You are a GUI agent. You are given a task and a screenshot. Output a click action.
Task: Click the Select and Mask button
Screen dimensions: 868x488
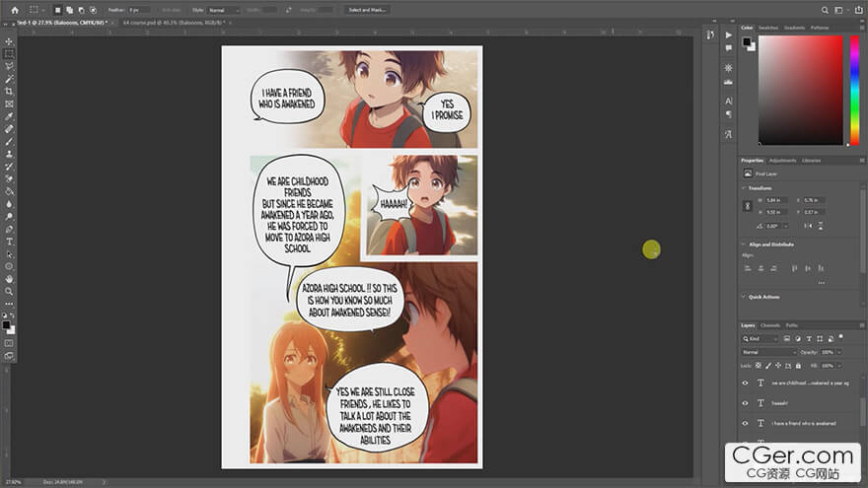[368, 10]
